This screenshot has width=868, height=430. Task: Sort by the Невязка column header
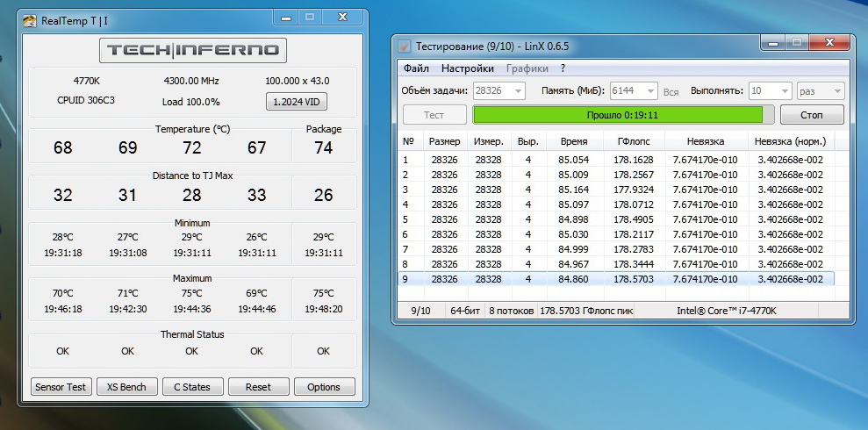pyautogui.click(x=706, y=141)
